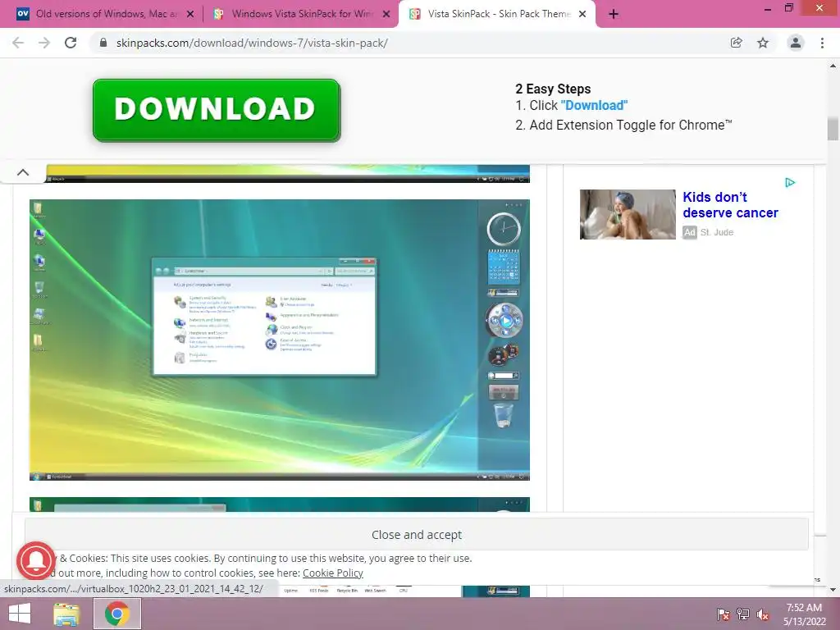840x630 pixels.
Task: Open File Explorer from the taskbar
Action: (x=67, y=614)
